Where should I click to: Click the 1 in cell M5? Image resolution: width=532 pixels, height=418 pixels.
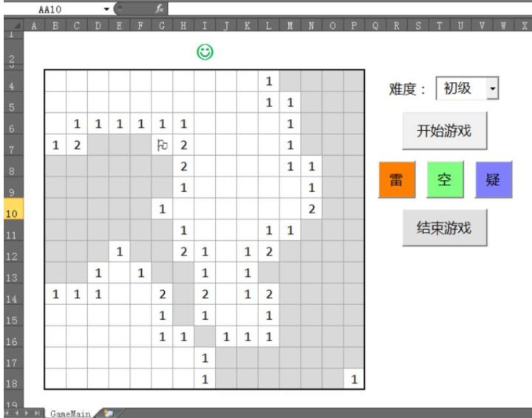(290, 103)
